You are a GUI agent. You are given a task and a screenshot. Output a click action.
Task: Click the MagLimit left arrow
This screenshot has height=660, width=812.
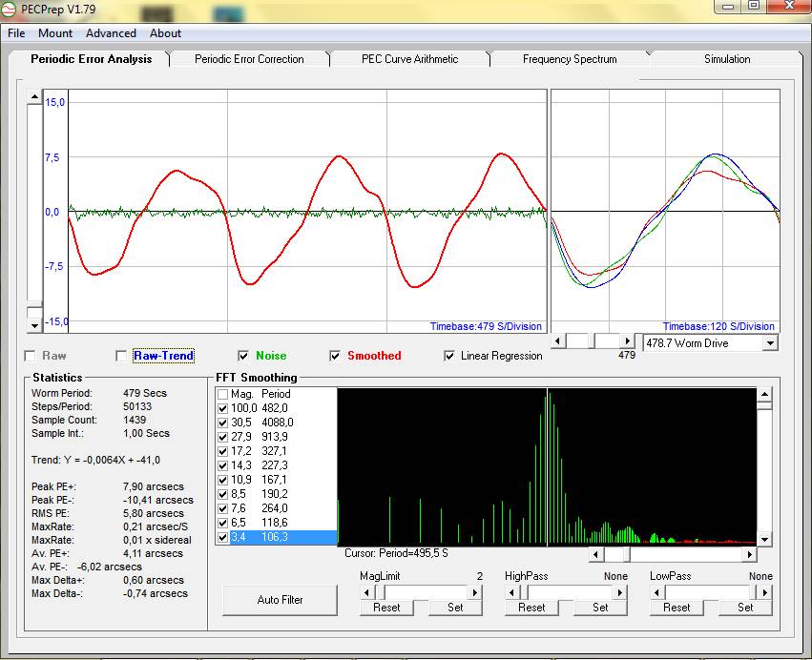367,592
